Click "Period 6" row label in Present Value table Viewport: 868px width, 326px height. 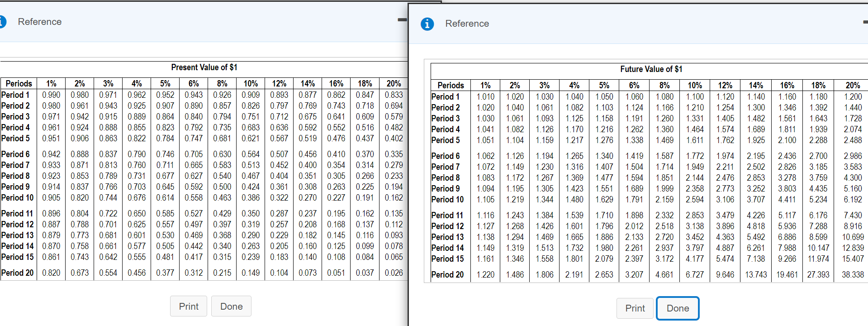tap(15, 154)
